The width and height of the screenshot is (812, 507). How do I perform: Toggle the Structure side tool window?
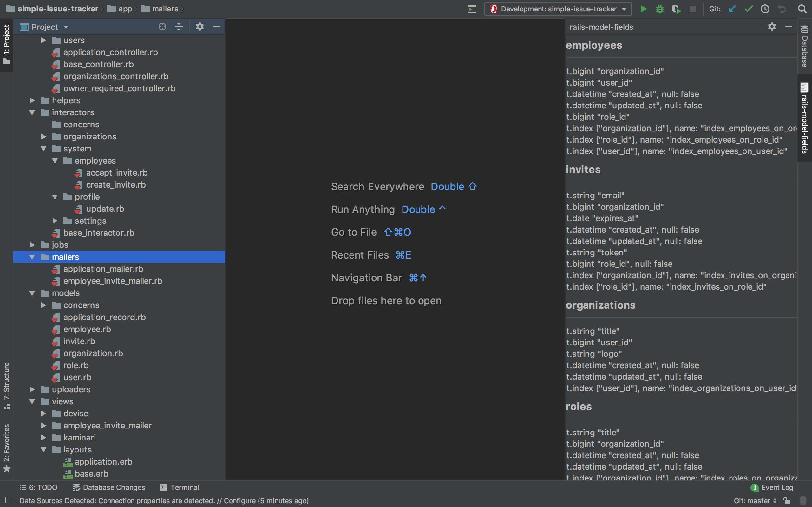[6, 386]
